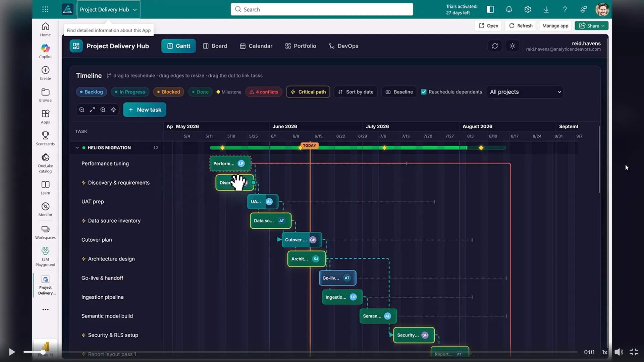
Task: Select the Cutover plan task bar
Action: (x=302, y=240)
